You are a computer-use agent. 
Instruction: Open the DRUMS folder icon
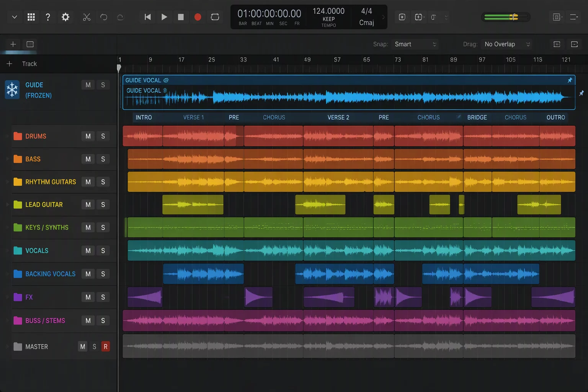point(18,136)
